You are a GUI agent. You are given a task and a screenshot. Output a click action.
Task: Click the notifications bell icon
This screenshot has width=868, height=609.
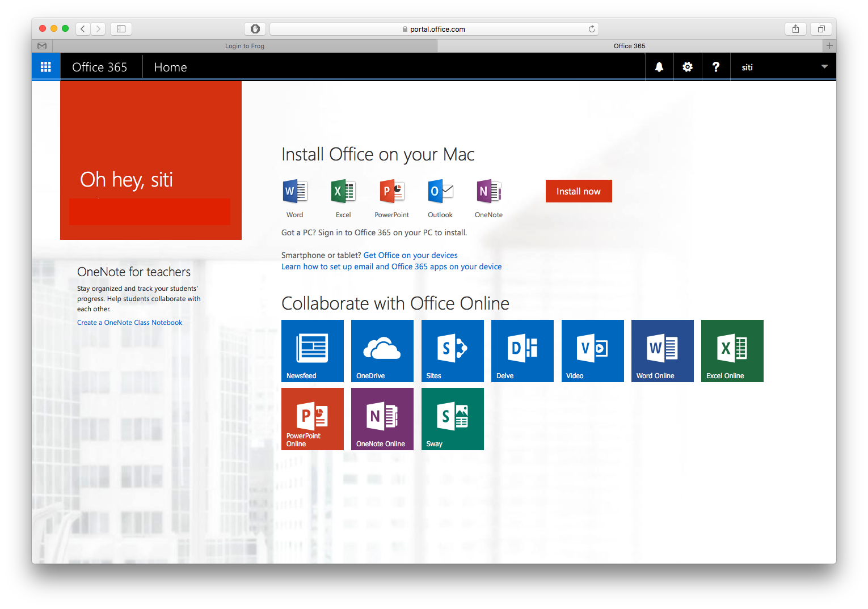(659, 66)
